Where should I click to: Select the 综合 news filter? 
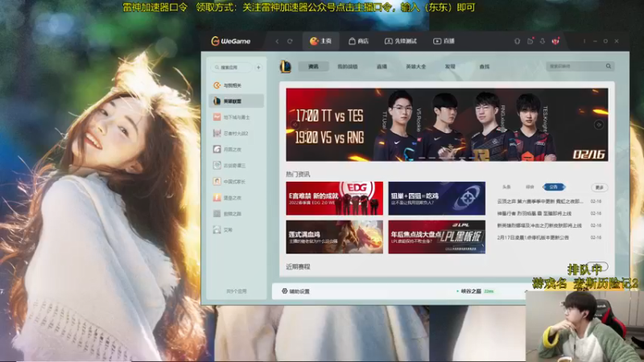(x=530, y=187)
